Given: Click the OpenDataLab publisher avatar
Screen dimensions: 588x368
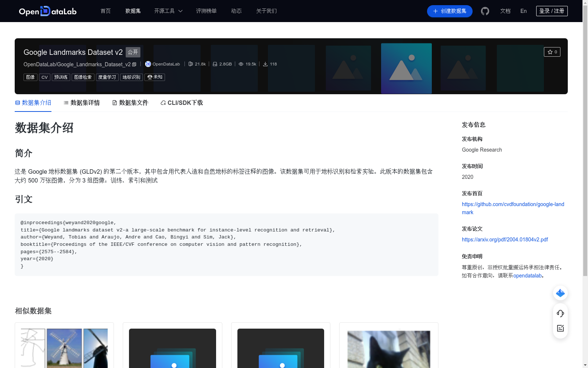Looking at the screenshot, I should (x=148, y=64).
